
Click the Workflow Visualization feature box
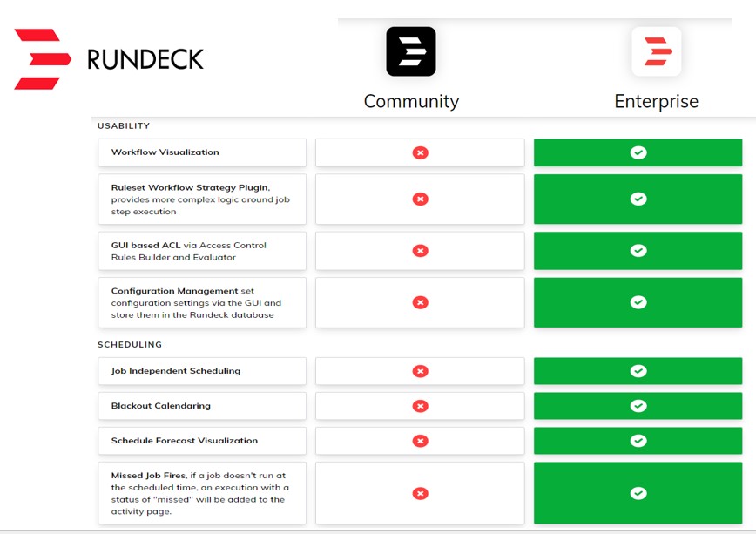[x=202, y=152]
